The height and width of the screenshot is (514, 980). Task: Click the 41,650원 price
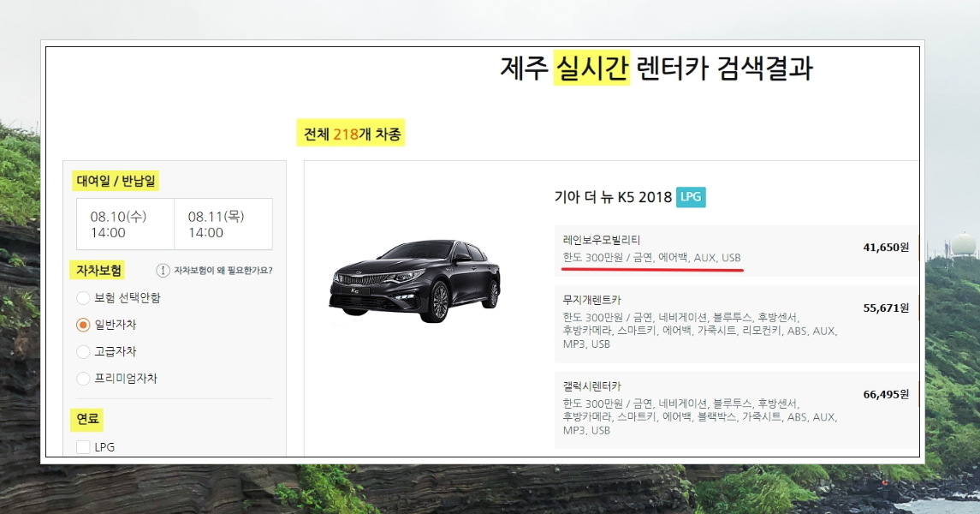coord(886,248)
